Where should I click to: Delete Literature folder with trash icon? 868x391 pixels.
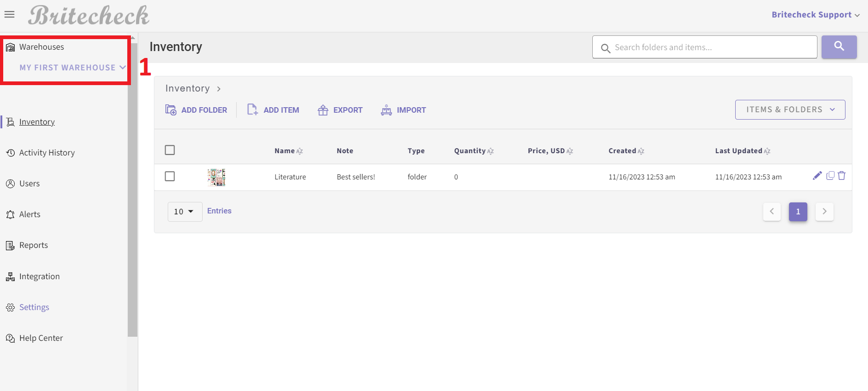(x=842, y=176)
